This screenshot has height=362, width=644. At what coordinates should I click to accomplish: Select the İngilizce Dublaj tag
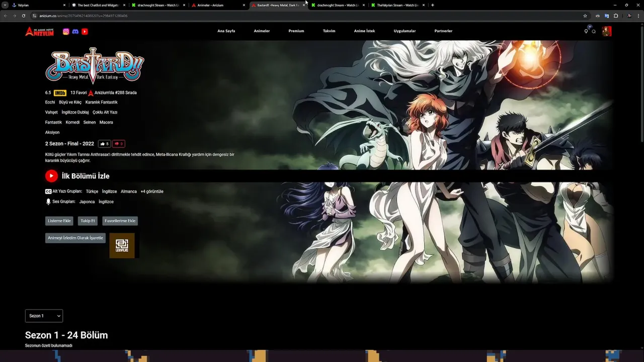(75, 112)
